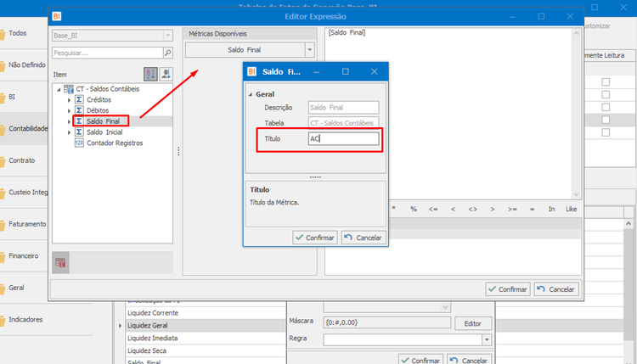Insert the Like operator
Viewport: 637px width, 364px height.
click(x=572, y=209)
